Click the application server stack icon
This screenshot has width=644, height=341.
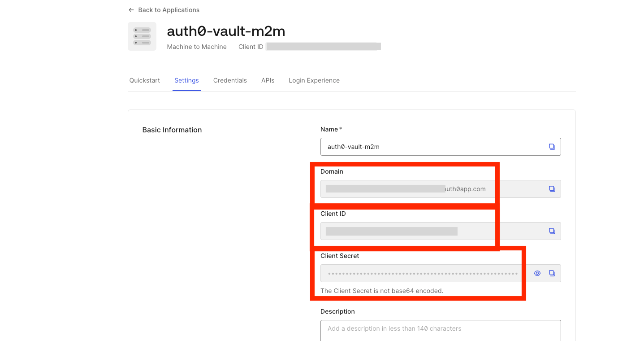tap(142, 36)
